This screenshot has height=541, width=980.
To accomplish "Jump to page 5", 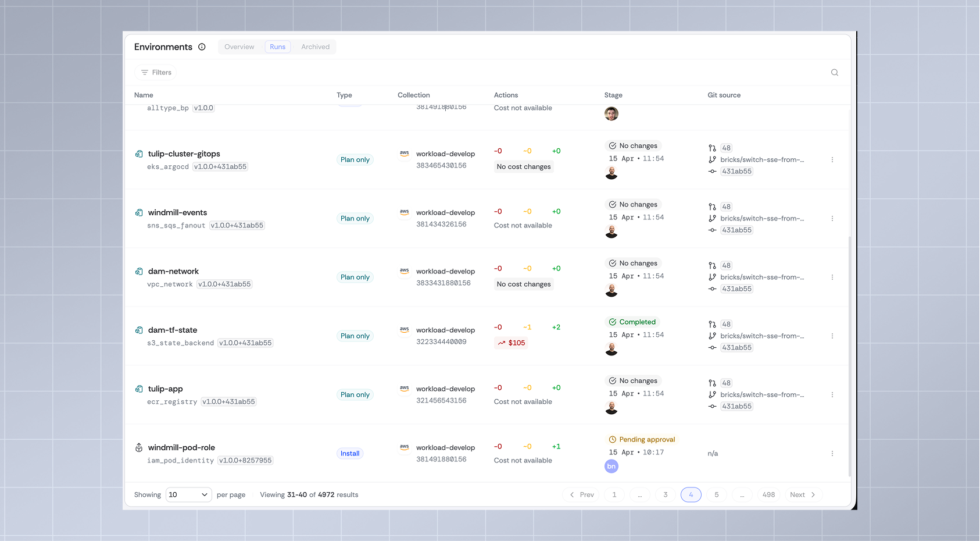I will (x=717, y=495).
